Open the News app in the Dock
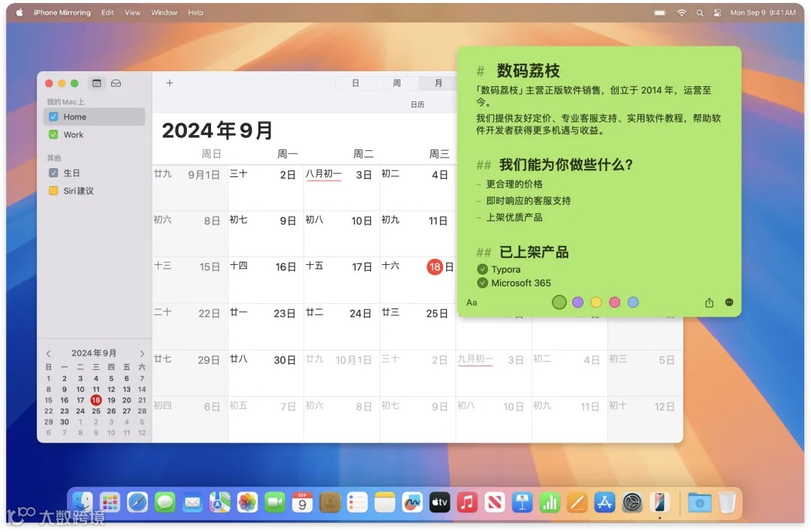 click(495, 502)
